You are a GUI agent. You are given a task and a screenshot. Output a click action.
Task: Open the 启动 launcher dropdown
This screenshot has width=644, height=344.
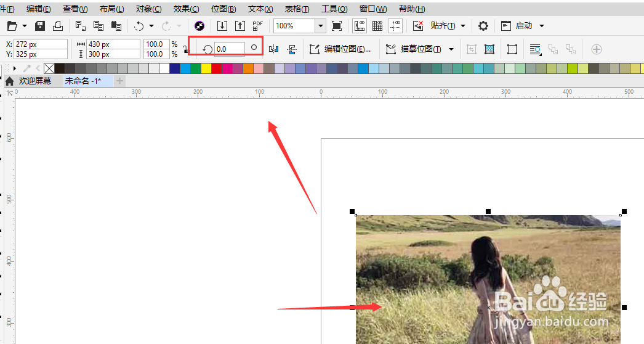pyautogui.click(x=541, y=26)
